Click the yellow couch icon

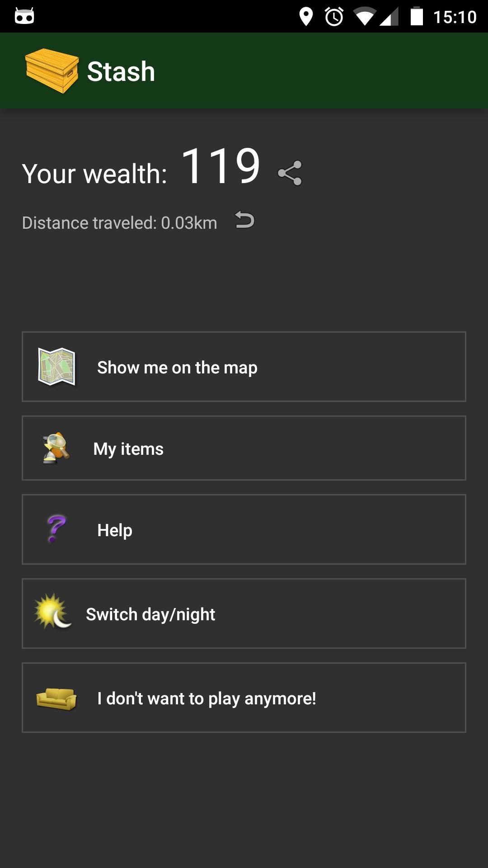tap(56, 698)
